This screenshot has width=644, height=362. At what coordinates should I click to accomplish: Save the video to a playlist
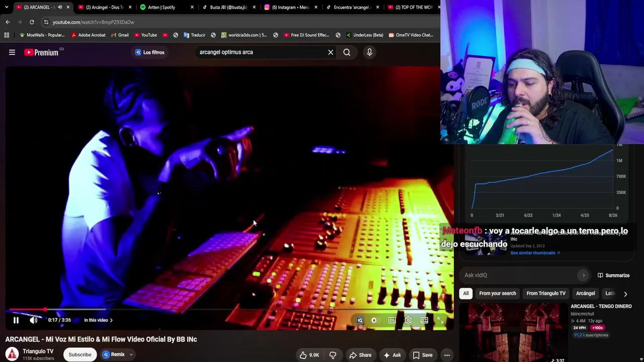[x=423, y=355]
